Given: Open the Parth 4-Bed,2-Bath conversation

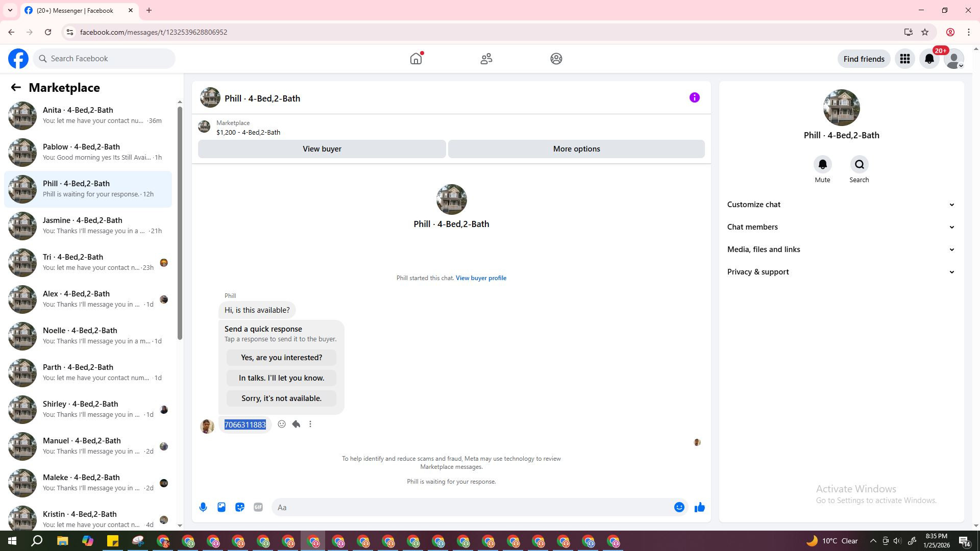Looking at the screenshot, I should (x=88, y=372).
